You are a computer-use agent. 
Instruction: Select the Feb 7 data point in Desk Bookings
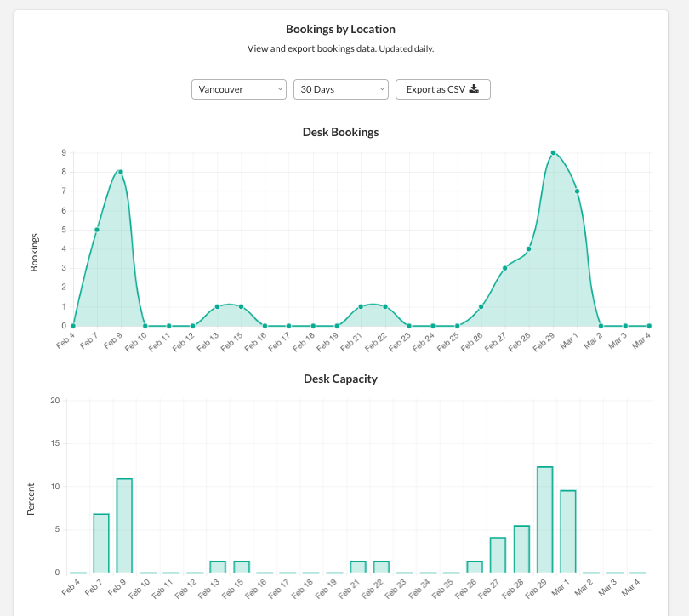97,230
